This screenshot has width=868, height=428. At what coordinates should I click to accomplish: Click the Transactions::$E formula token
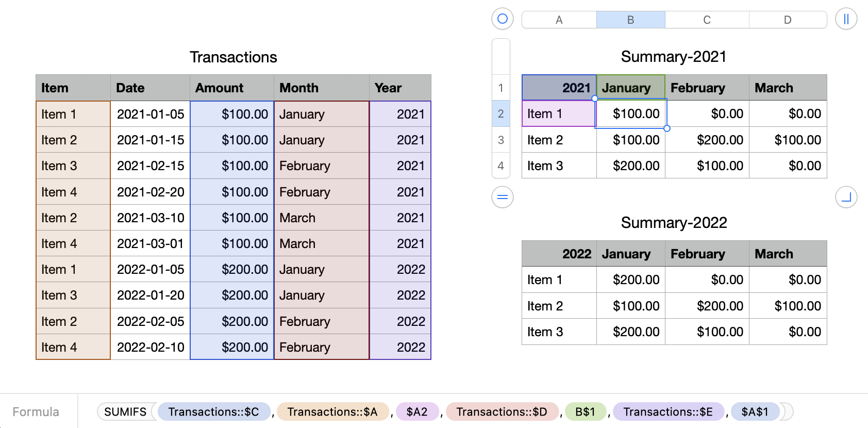pos(667,411)
